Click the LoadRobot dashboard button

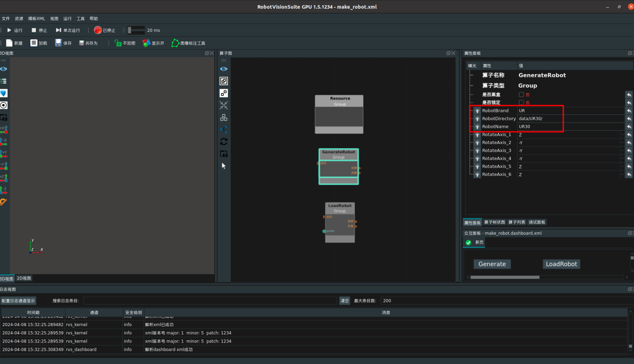pos(561,264)
